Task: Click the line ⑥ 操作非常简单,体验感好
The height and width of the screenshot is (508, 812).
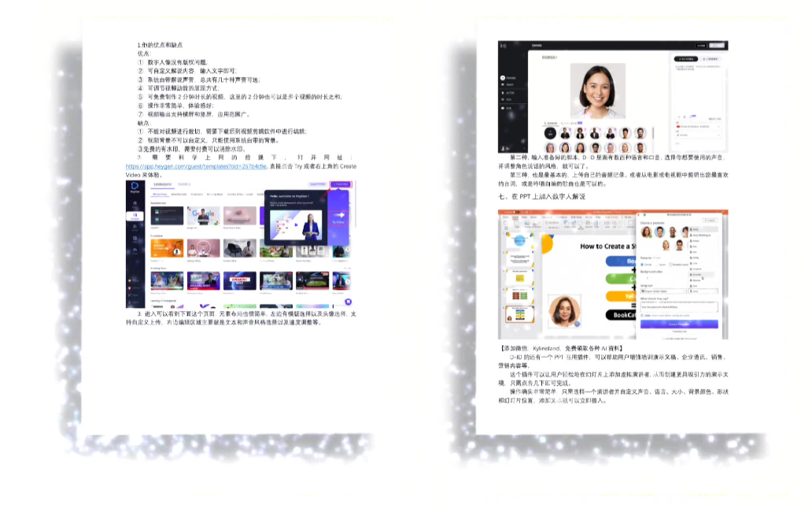Action: 175,106
